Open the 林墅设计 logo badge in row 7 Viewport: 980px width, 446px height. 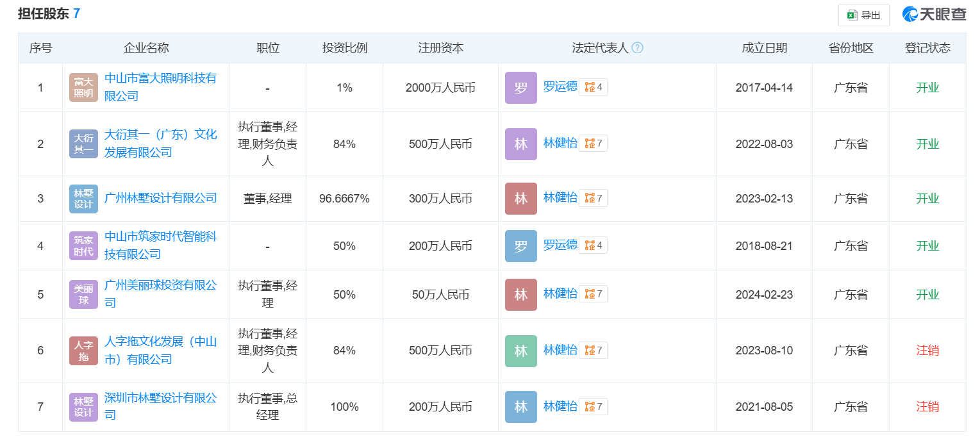(x=83, y=407)
